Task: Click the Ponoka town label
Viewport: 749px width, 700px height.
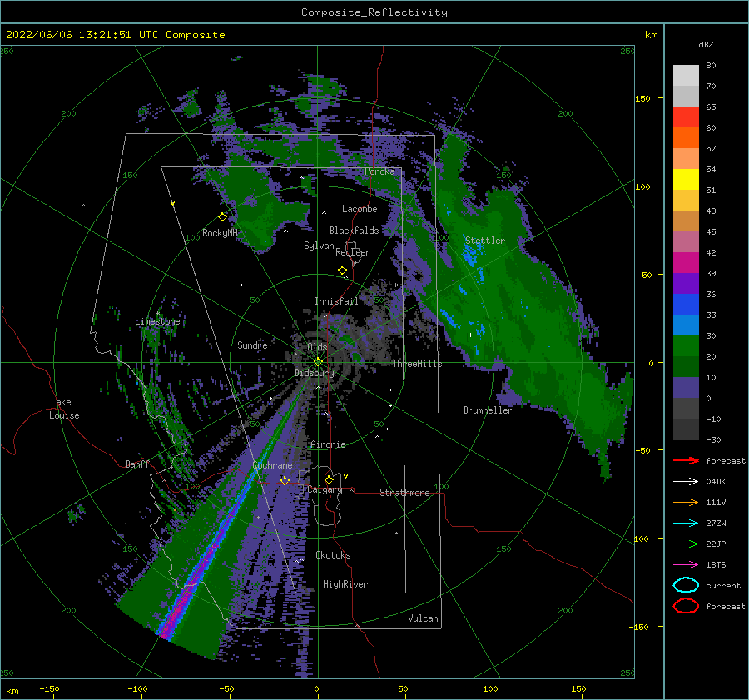Action: pyautogui.click(x=379, y=171)
